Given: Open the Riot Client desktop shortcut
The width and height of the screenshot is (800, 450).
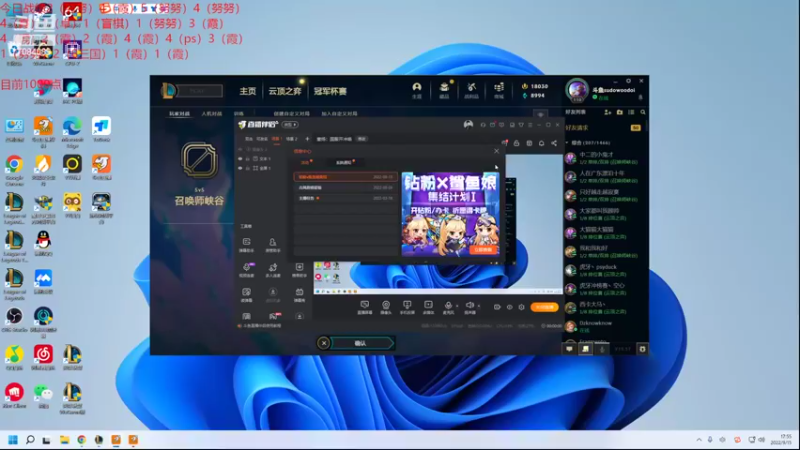Looking at the screenshot, I should coord(14,396).
